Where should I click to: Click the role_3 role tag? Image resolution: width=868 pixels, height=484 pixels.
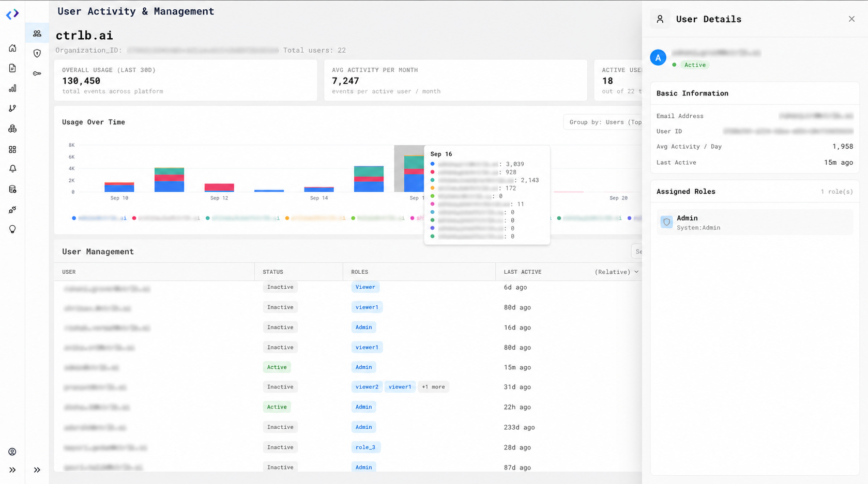(366, 447)
